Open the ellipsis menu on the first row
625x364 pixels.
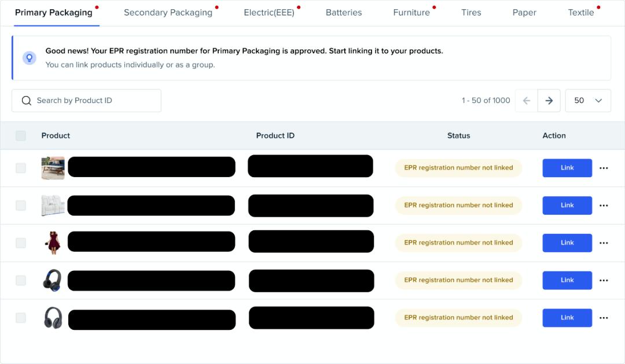[604, 168]
